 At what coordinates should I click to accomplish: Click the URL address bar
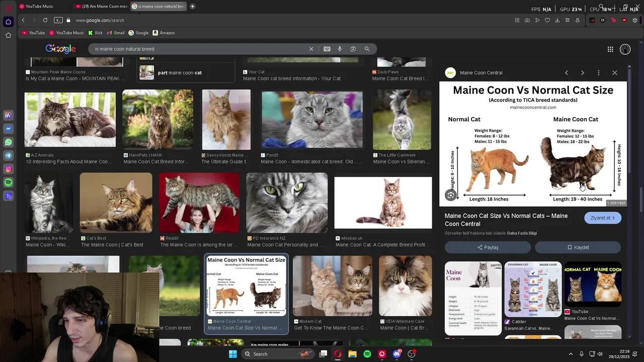pos(292,20)
